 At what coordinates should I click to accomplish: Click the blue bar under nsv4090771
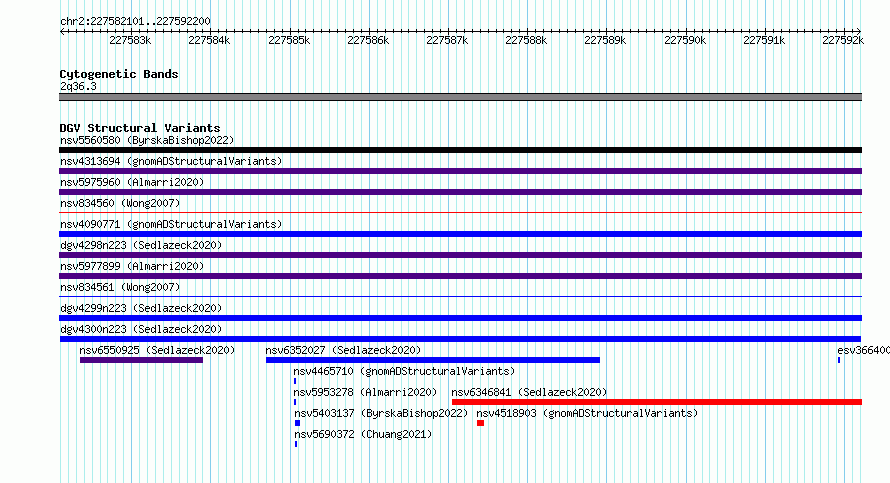point(460,234)
